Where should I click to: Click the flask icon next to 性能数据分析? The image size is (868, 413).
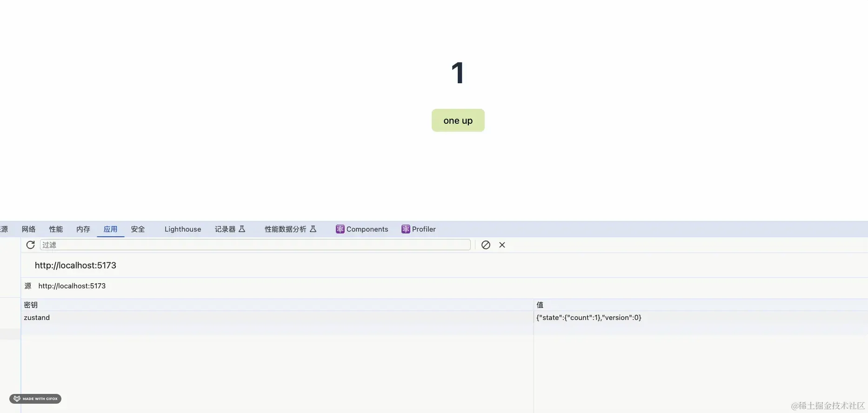point(313,229)
